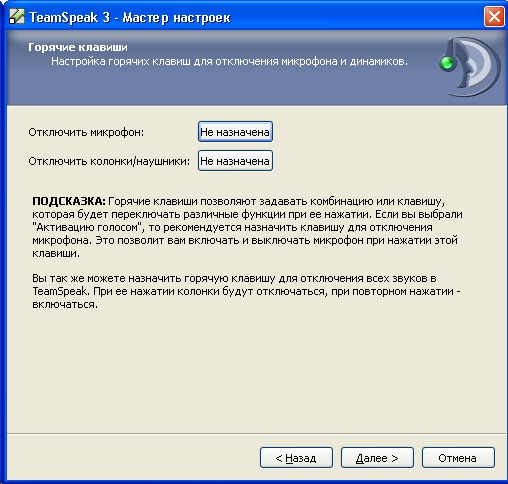Click hotkey button for Отключить микрофон
Viewport: 508px width, 484px height.
pyautogui.click(x=235, y=132)
